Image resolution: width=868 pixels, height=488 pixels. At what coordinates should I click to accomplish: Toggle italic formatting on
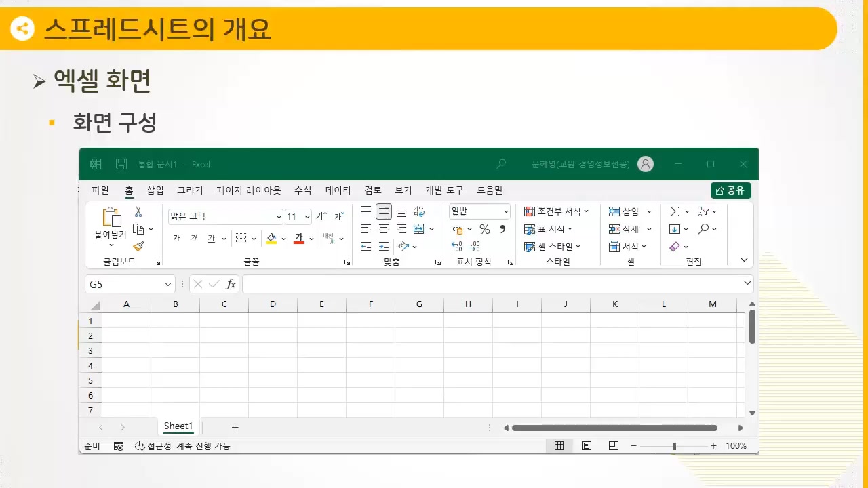[193, 238]
